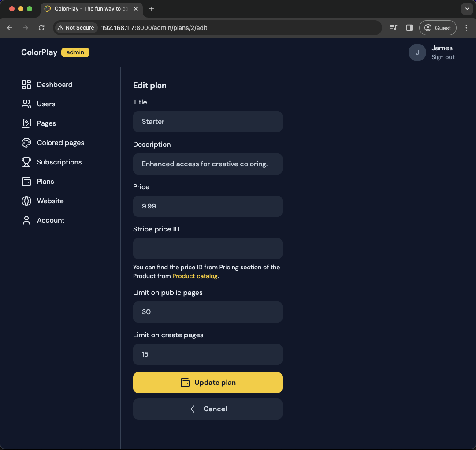Open the Guest profile menu
Image resolution: width=476 pixels, height=450 pixels.
pyautogui.click(x=438, y=28)
